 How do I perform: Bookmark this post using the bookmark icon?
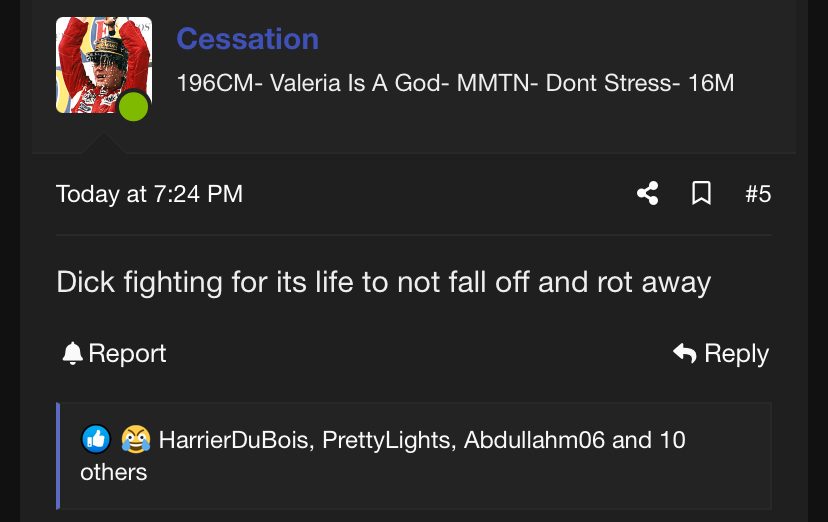click(702, 193)
